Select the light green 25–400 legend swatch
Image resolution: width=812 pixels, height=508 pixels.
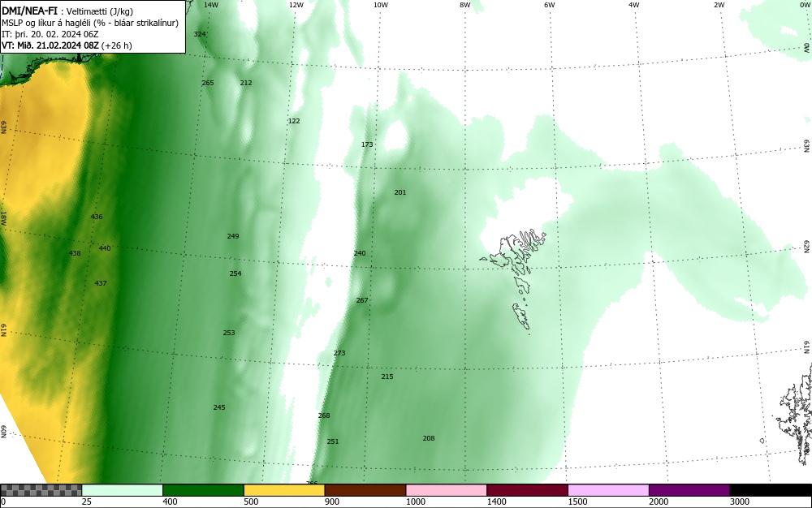[123, 490]
